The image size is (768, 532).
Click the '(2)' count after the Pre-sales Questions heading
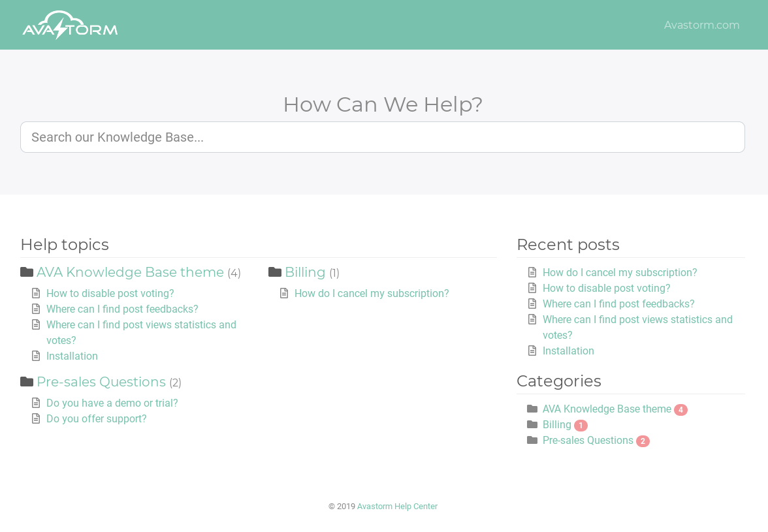(x=175, y=383)
